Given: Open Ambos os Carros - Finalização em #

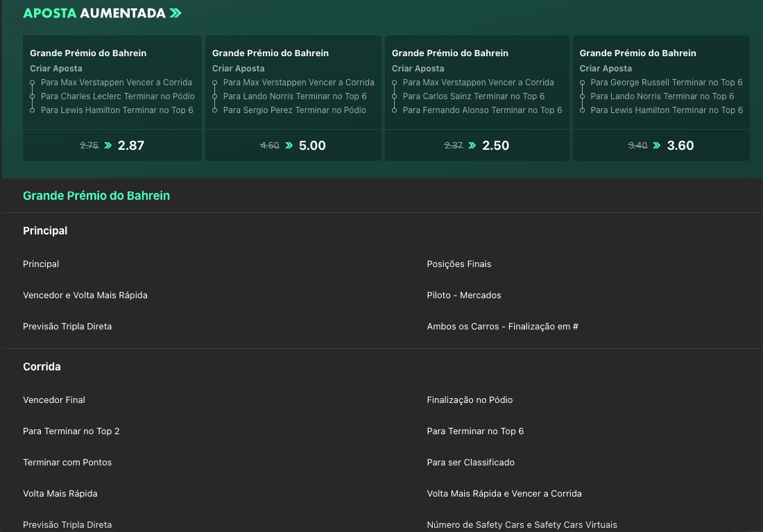Looking at the screenshot, I should tap(503, 326).
